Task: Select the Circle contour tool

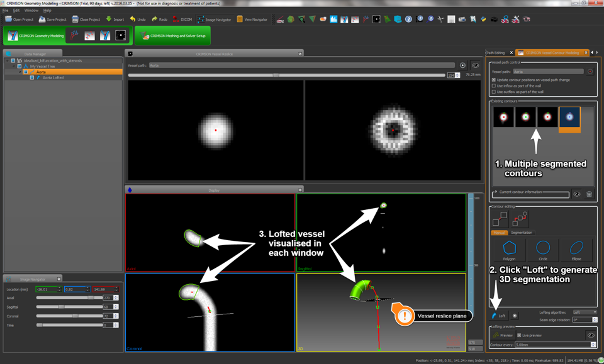Action: [x=543, y=249]
